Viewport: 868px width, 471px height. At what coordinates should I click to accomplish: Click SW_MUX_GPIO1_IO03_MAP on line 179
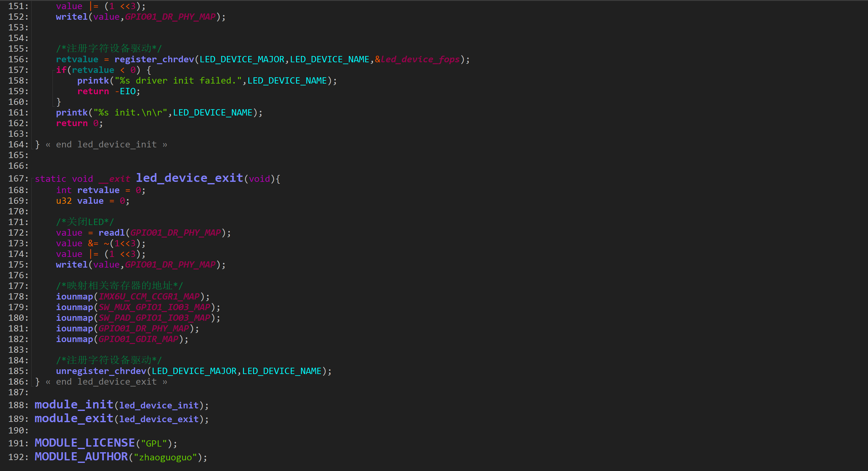click(154, 307)
